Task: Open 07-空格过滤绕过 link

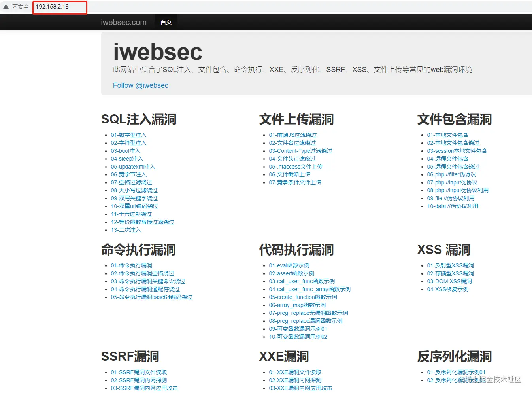Action: click(132, 182)
